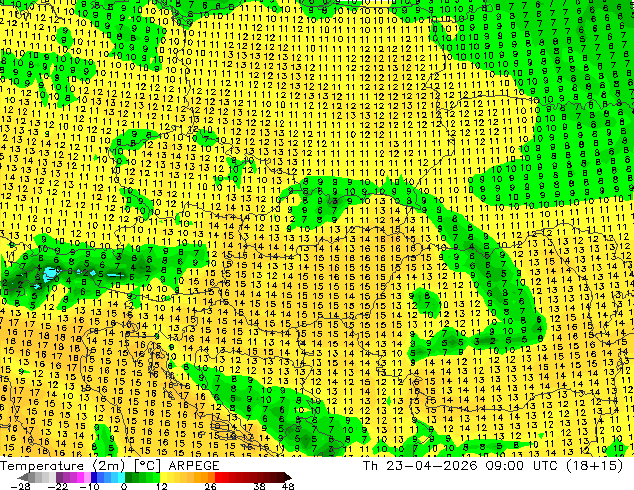Pick the bright yellow swatch in the legend
This screenshot has height=490, width=634.
(x=163, y=477)
